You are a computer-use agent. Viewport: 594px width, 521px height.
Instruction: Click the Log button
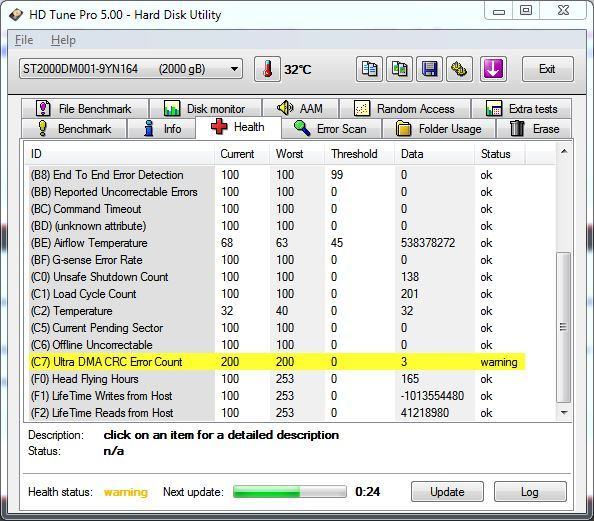530,492
